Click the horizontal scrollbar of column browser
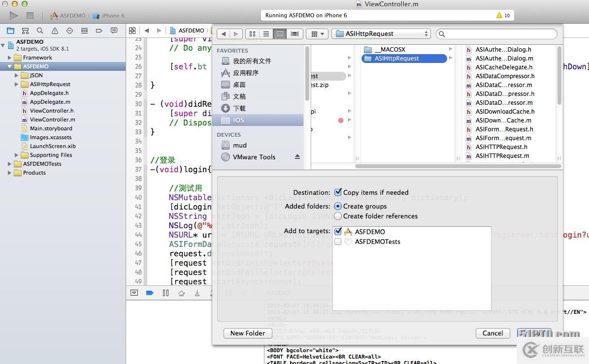Viewport: 589px width, 364px height. (x=458, y=166)
